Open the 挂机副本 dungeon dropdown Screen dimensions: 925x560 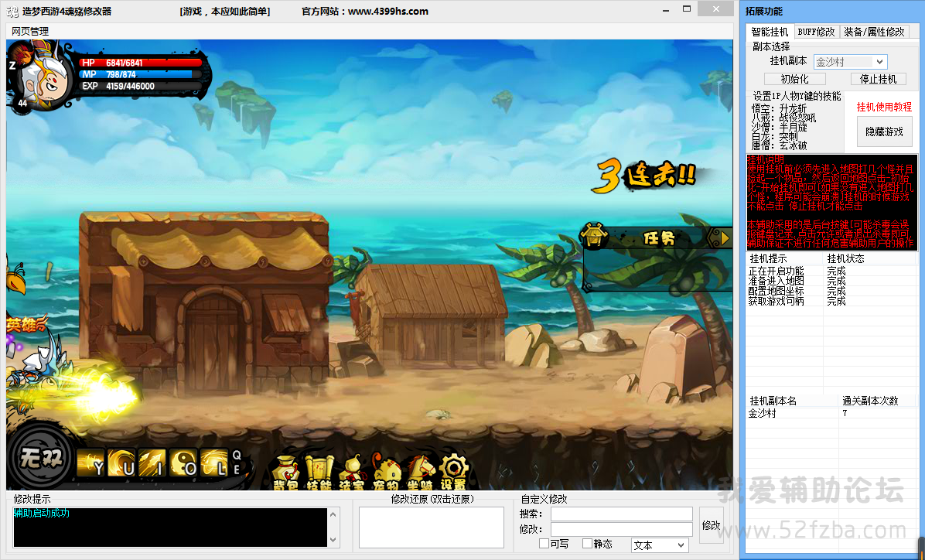850,61
